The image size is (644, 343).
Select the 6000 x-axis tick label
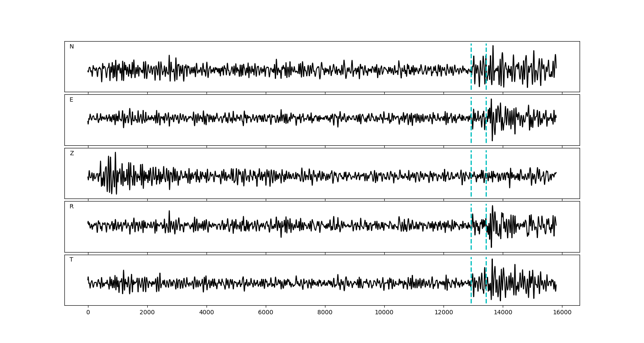pos(266,313)
